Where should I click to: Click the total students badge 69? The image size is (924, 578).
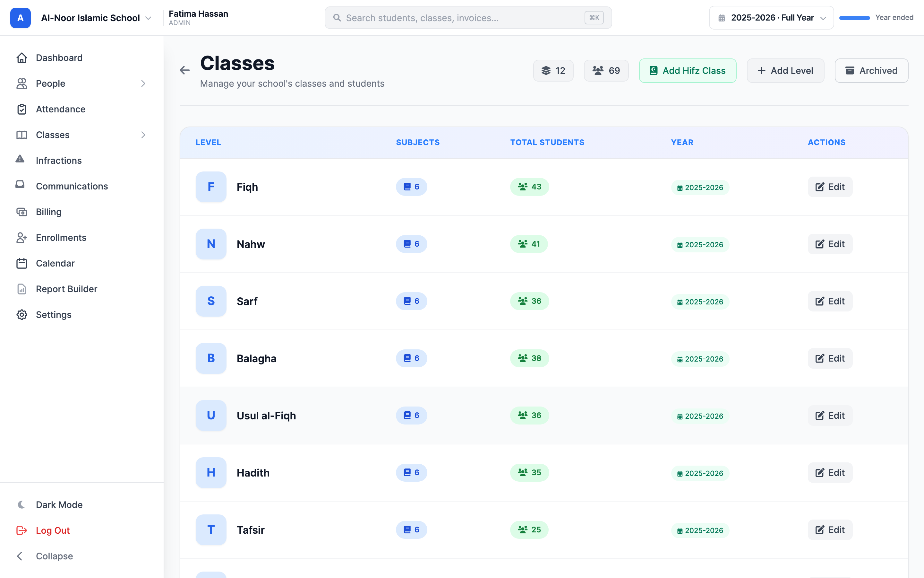606,70
